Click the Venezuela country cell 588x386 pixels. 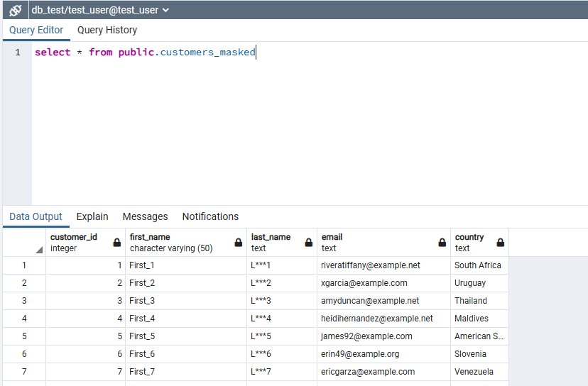479,372
